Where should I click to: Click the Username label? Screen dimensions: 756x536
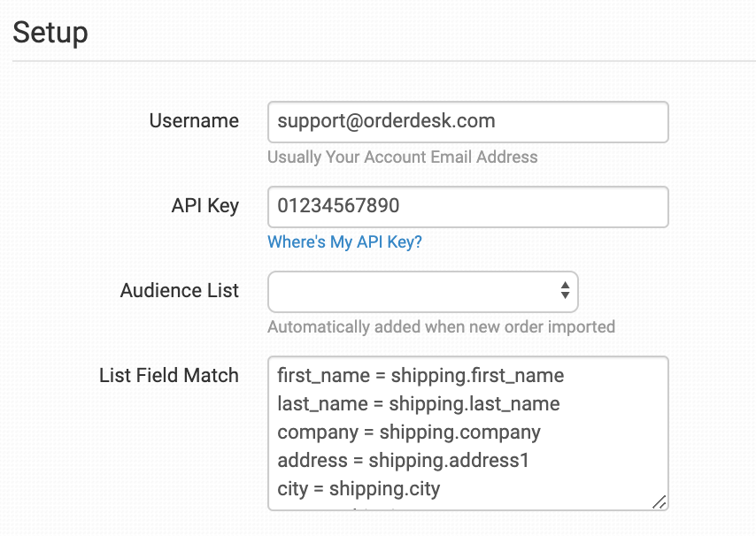(x=194, y=121)
